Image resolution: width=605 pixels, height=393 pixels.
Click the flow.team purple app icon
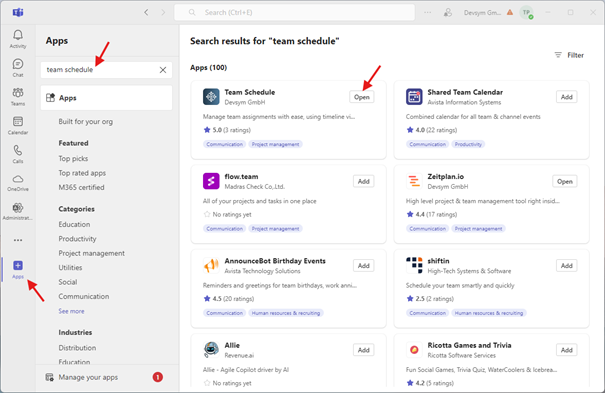point(211,181)
